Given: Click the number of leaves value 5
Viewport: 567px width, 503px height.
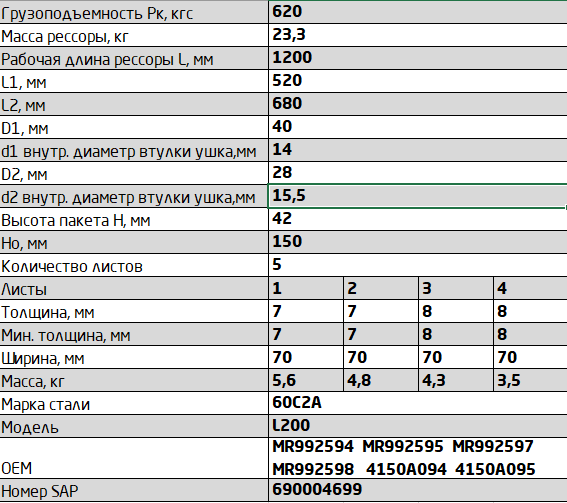Looking at the screenshot, I should tap(418, 265).
